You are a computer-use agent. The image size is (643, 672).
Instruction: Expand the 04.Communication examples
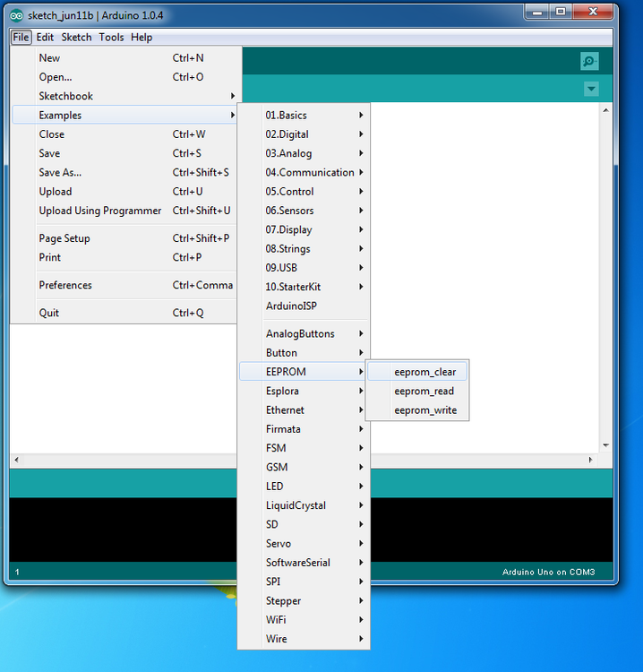[x=304, y=172]
